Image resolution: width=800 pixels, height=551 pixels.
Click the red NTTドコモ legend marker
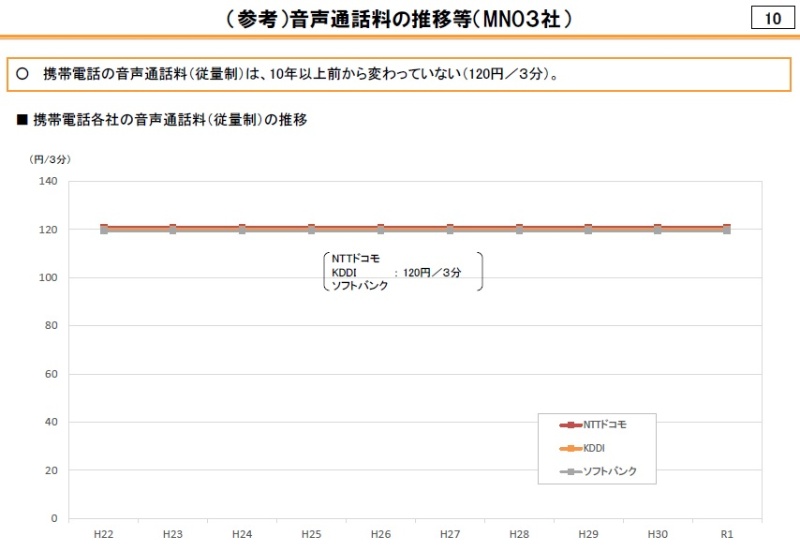(571, 425)
